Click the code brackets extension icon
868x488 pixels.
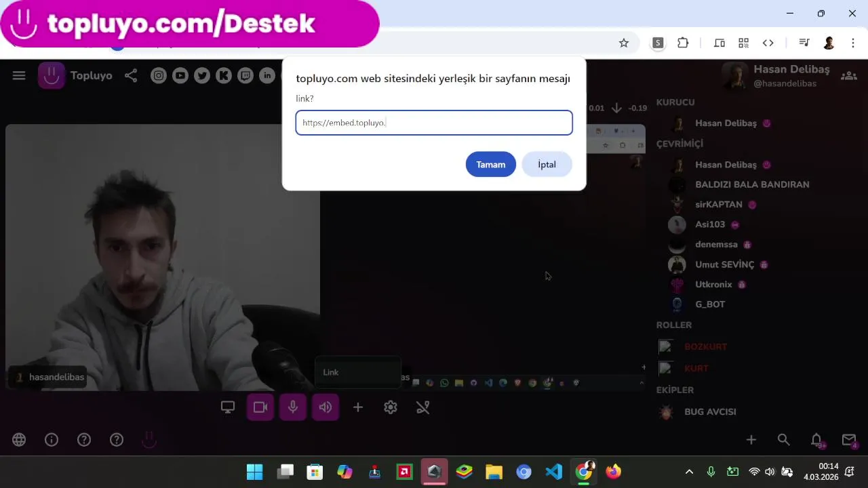[768, 43]
